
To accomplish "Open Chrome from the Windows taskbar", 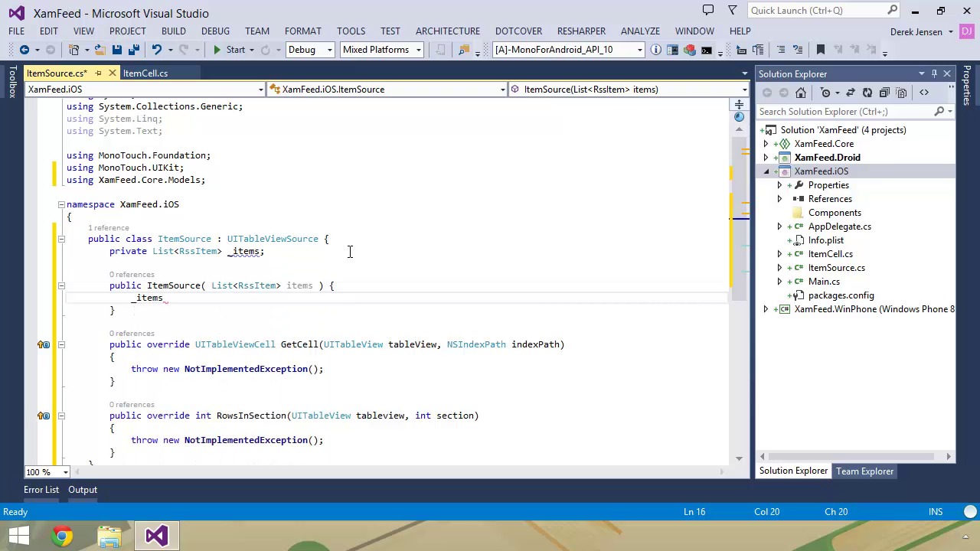I will coord(63,536).
